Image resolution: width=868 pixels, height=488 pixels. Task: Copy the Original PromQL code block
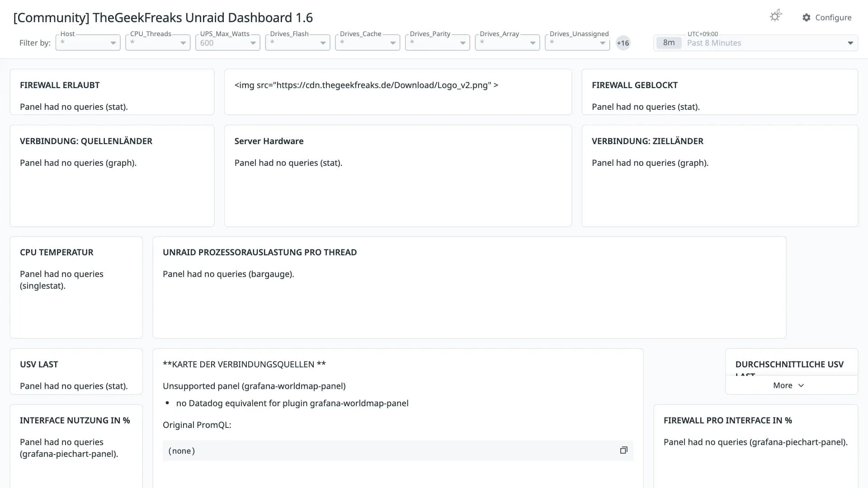623,450
